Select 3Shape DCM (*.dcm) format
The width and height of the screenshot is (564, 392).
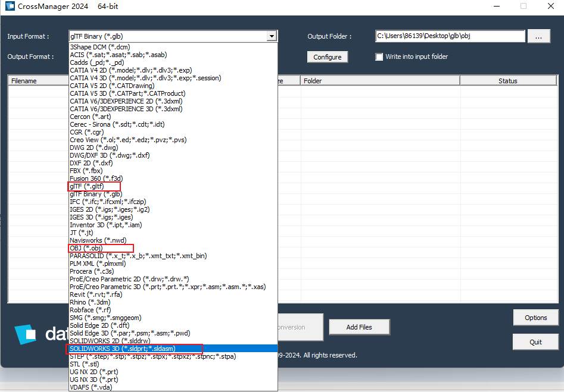(173, 47)
